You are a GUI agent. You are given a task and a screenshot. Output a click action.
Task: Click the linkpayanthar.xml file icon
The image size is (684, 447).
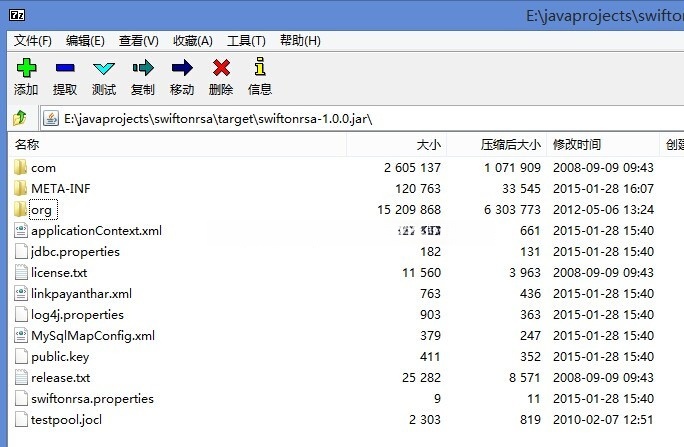(21, 293)
